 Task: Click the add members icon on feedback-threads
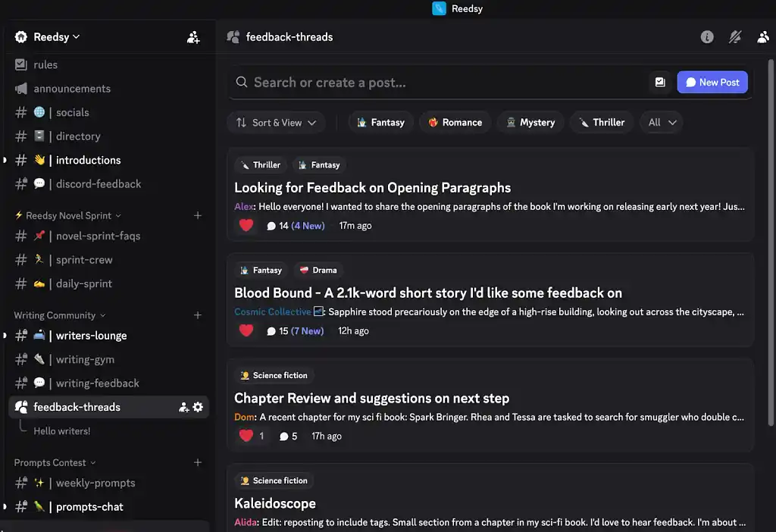tap(183, 407)
